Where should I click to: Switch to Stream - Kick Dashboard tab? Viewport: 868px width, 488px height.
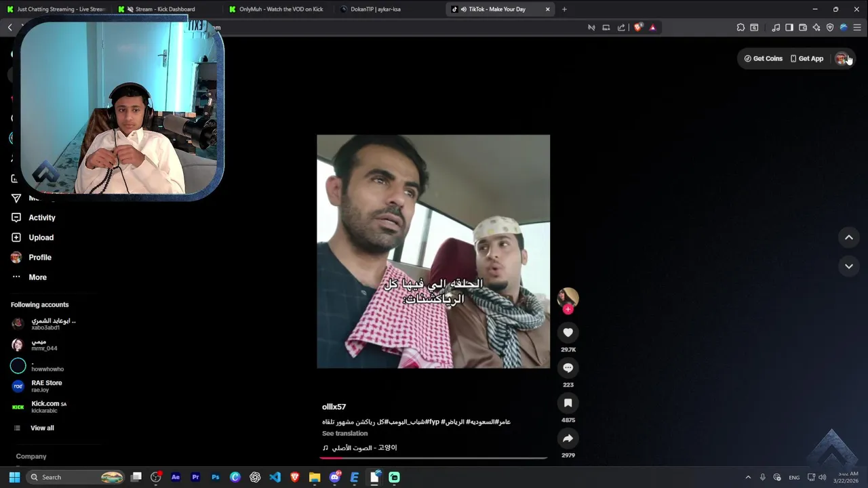[165, 9]
